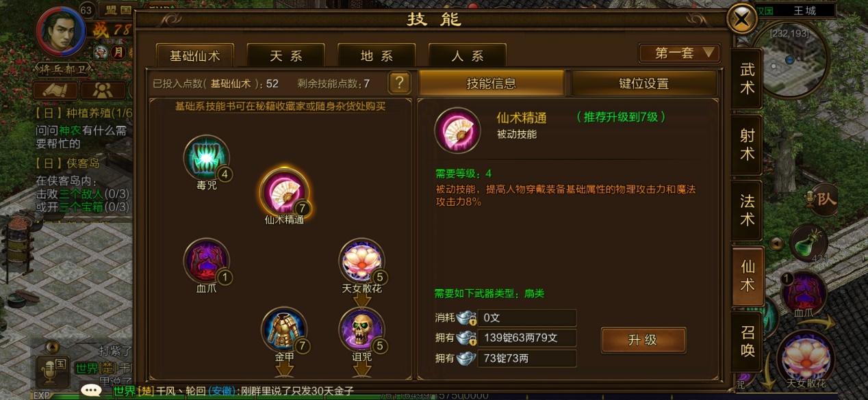Switch to the 地系 tab
This screenshot has height=400, width=868.
pyautogui.click(x=376, y=56)
